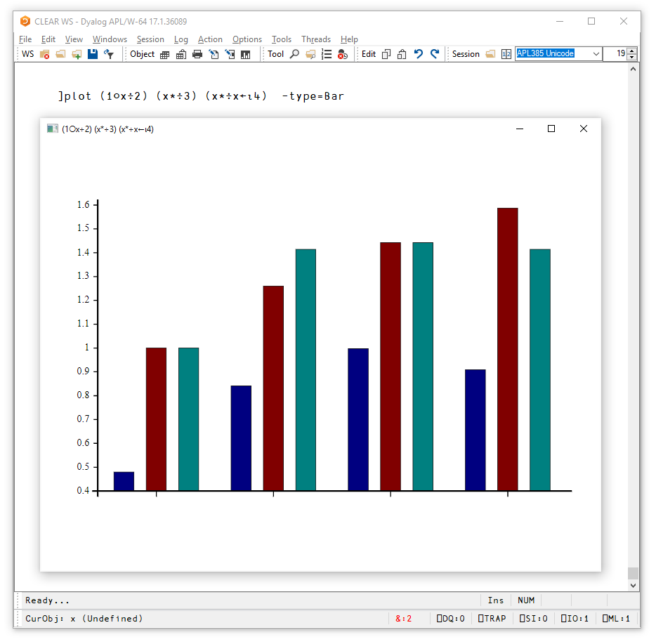
Task: Click the red &:2 thread indicator
Action: click(x=403, y=619)
